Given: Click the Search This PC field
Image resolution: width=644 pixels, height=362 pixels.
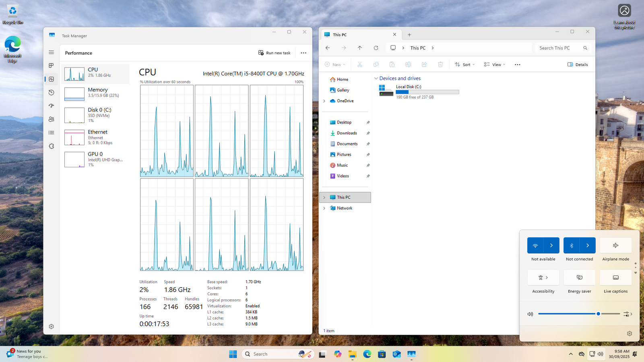Looking at the screenshot, I should point(559,48).
